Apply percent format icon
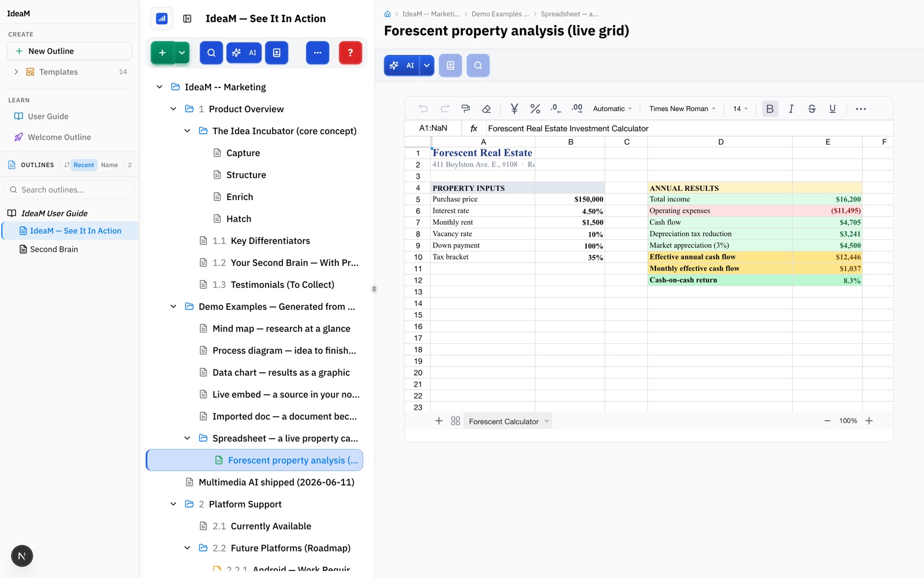 coord(535,109)
